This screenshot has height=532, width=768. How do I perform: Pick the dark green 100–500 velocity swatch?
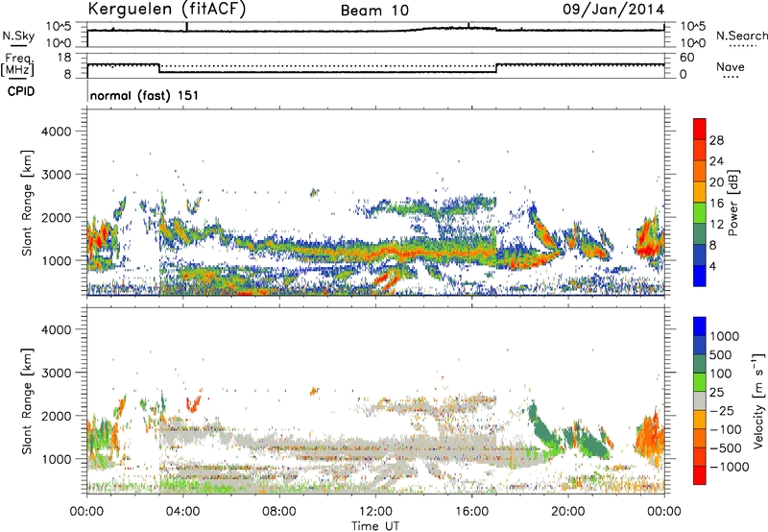(x=700, y=364)
